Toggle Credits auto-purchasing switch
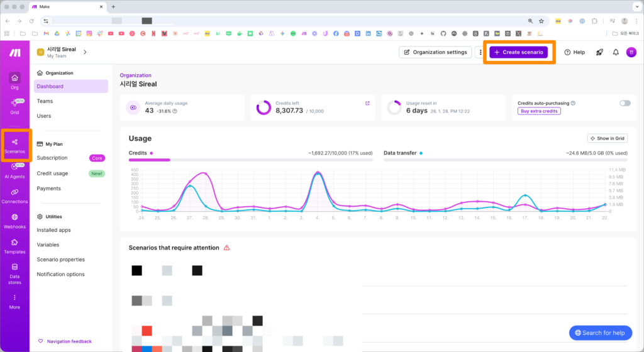Image resolution: width=644 pixels, height=352 pixels. [625, 103]
